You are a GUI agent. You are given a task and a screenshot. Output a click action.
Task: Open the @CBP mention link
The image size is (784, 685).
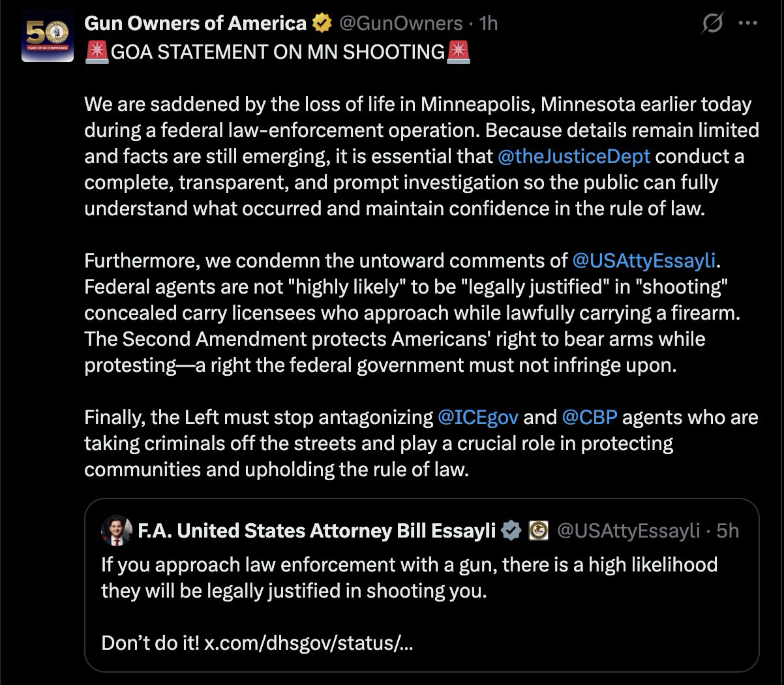(x=589, y=417)
